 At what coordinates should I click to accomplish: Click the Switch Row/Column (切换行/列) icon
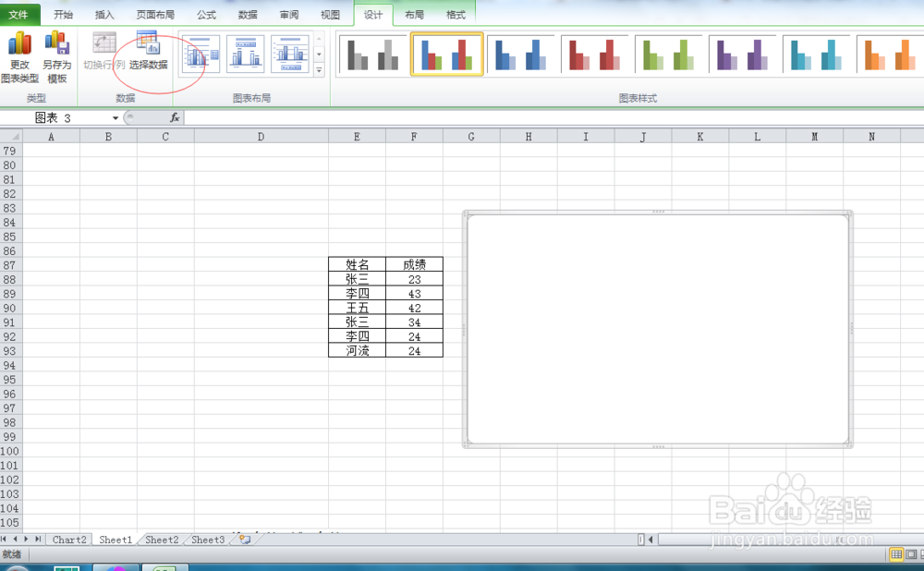coord(104,43)
